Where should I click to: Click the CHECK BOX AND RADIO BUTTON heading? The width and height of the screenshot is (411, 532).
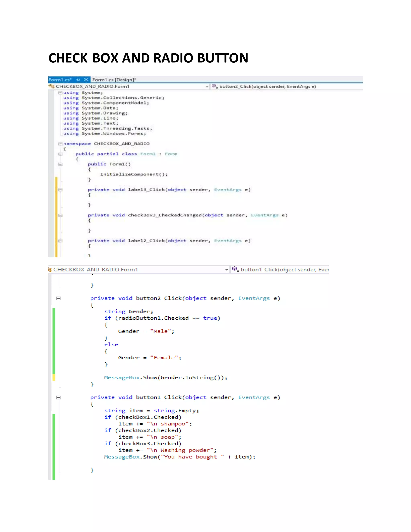click(x=148, y=58)
